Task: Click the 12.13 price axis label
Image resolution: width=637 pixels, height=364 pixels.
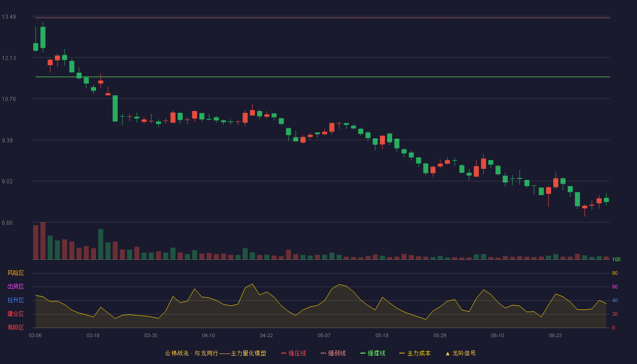Action: tap(9, 58)
